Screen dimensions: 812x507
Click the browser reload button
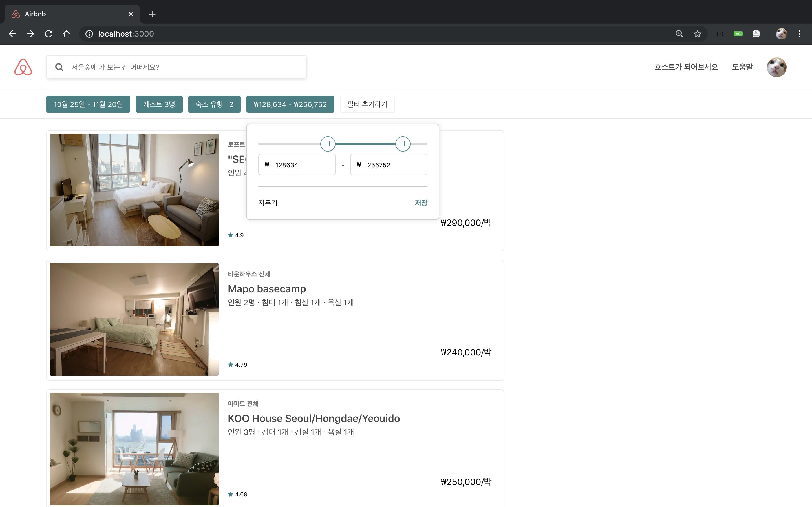click(x=49, y=34)
